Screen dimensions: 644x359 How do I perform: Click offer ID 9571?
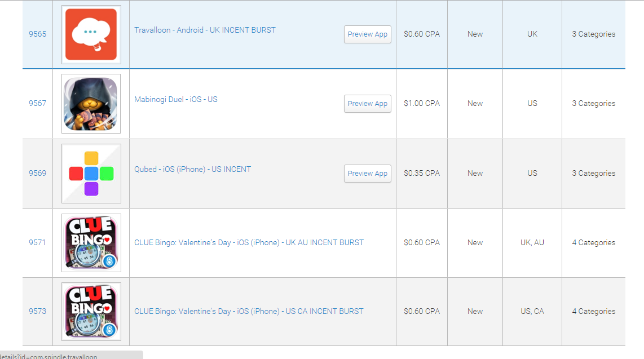coord(38,242)
